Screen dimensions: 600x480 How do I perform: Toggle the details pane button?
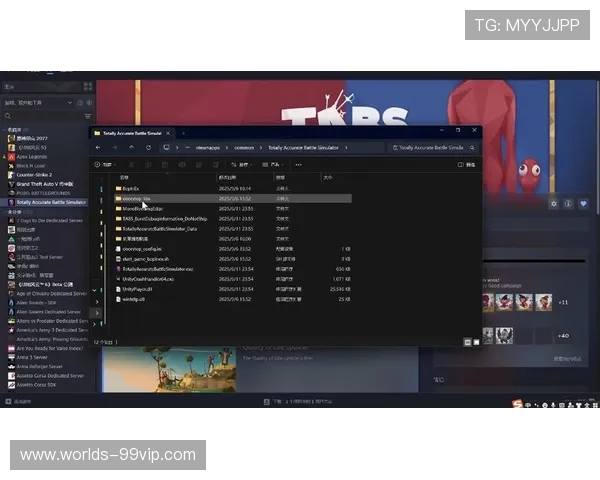[467, 164]
